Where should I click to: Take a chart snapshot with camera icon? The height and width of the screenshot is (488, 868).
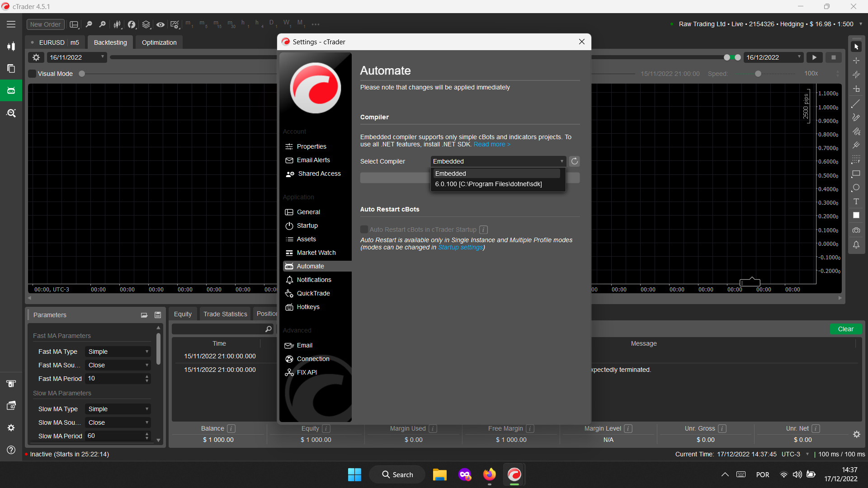(x=856, y=230)
